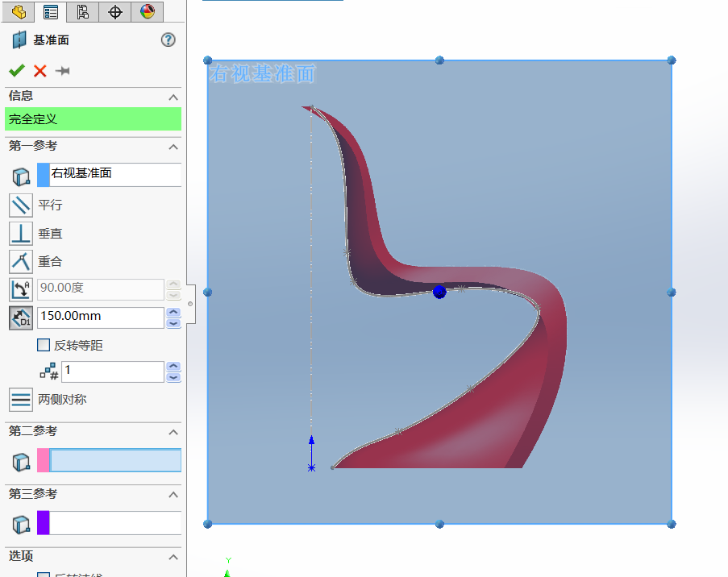Viewport: 728px width, 577px height.
Task: Decrease the offset distance spinner
Action: click(173, 323)
